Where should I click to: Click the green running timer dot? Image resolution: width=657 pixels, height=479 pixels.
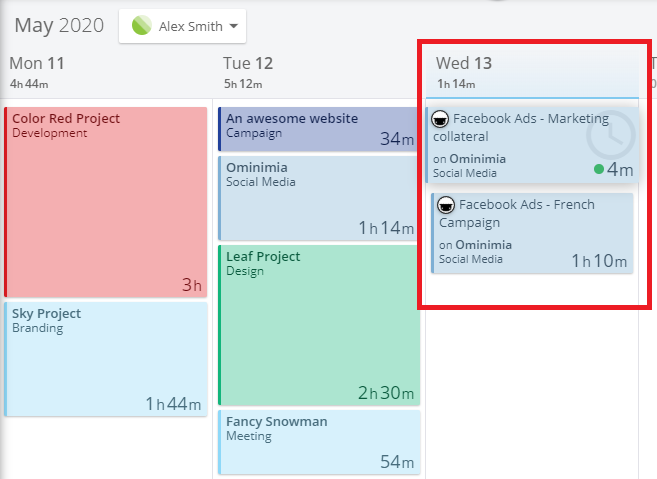599,169
